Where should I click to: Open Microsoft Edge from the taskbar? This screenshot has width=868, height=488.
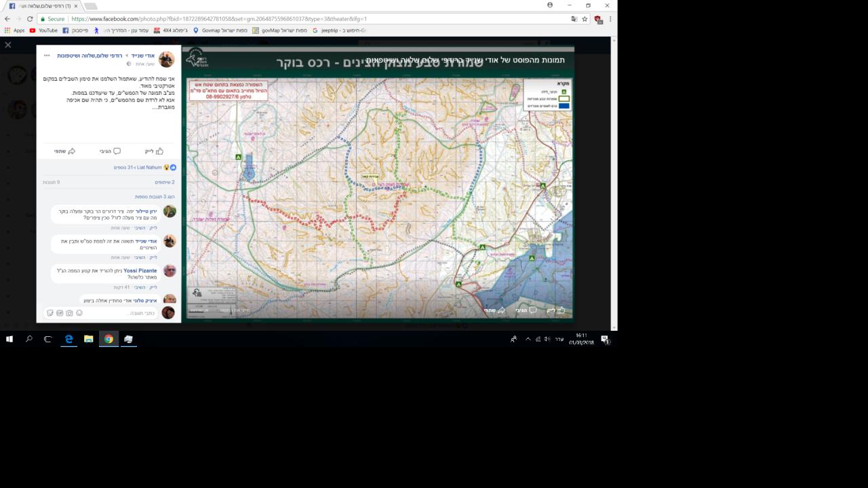pyautogui.click(x=68, y=339)
